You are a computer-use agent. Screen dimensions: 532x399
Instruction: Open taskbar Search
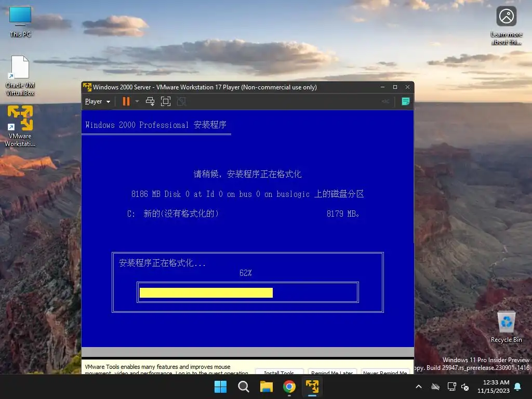(x=244, y=387)
